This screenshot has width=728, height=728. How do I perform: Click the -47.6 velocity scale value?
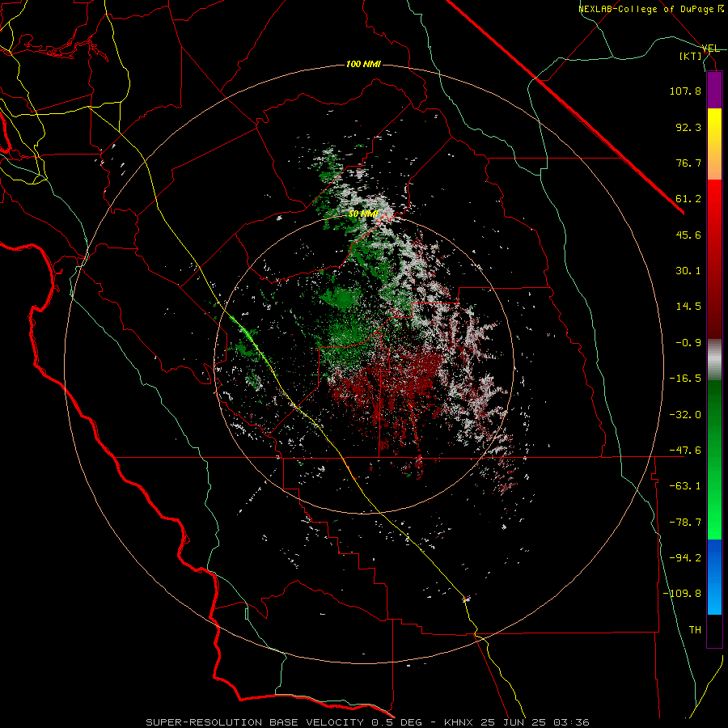point(685,451)
